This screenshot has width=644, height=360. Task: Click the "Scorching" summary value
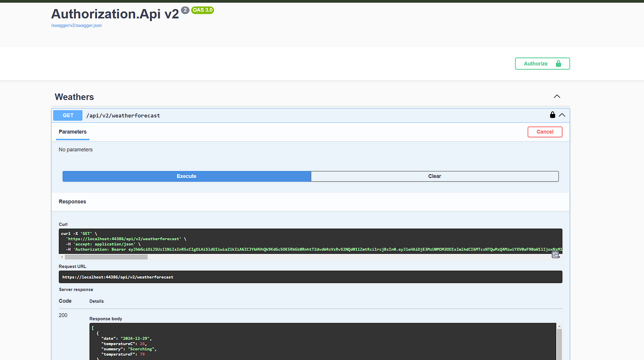(141, 349)
